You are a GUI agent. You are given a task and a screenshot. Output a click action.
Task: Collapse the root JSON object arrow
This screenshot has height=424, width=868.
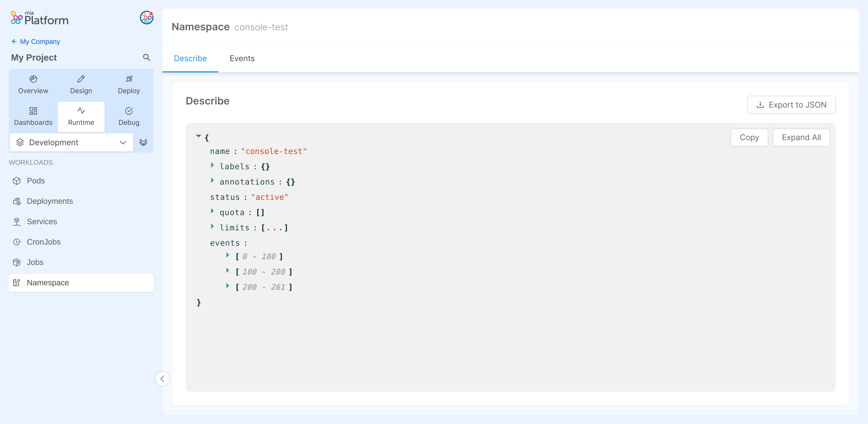coord(198,136)
